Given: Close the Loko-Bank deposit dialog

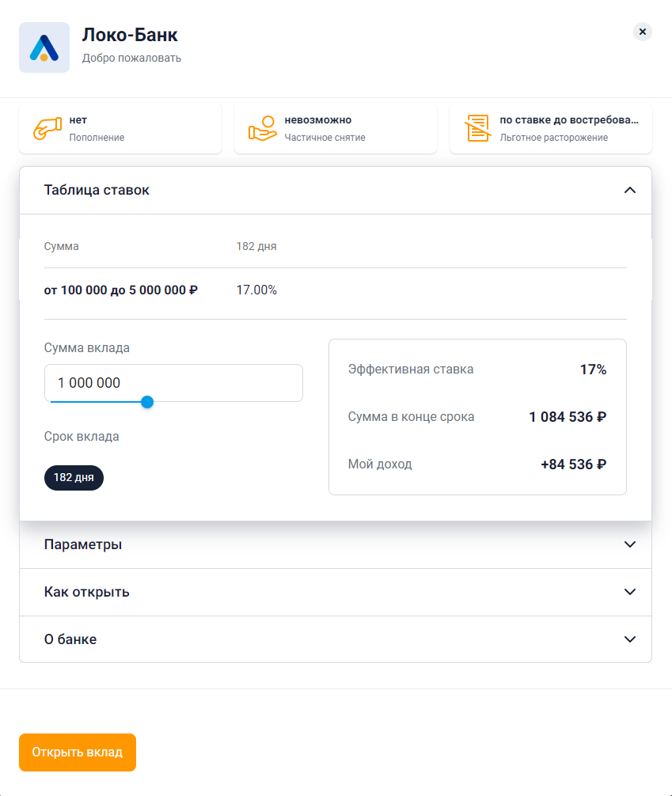Looking at the screenshot, I should (643, 32).
